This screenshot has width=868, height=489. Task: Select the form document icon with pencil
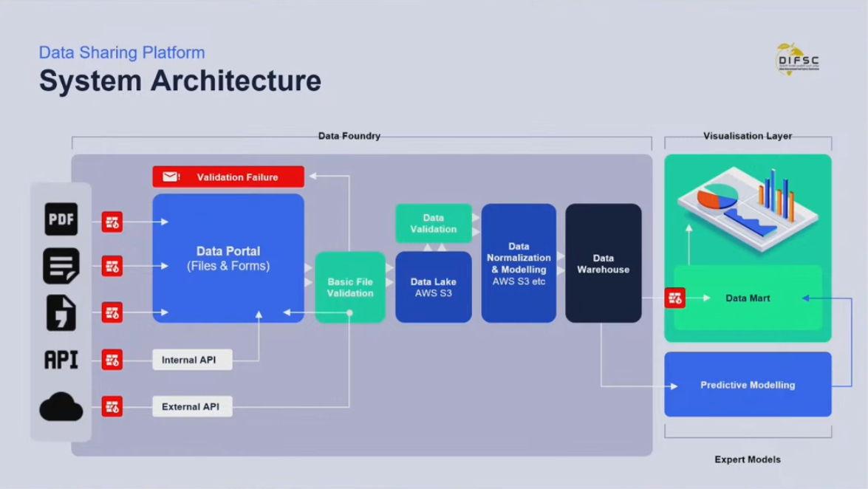(61, 266)
